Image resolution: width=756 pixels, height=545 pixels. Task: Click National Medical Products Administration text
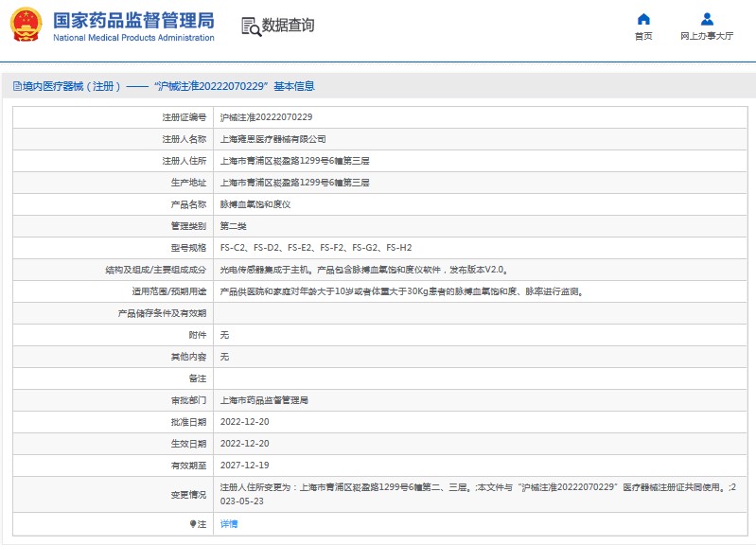[x=133, y=38]
